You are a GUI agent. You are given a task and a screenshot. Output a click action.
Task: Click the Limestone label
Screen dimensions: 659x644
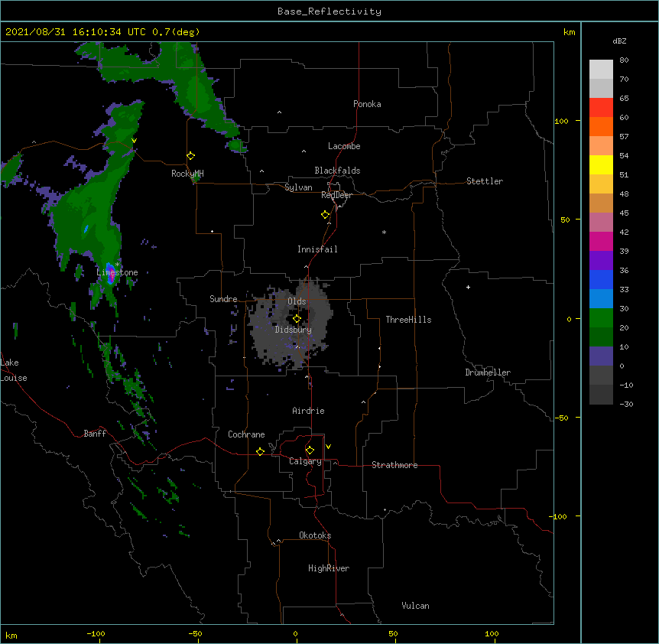pyautogui.click(x=117, y=272)
